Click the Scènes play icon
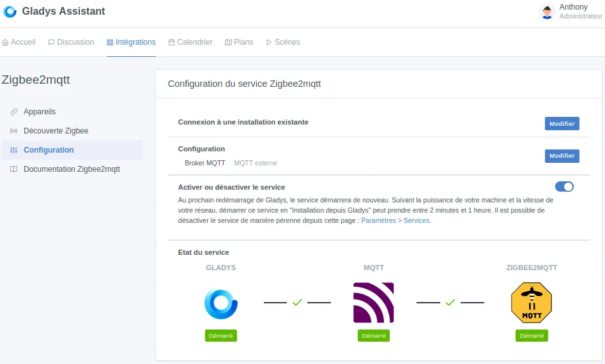The height and width of the screenshot is (364, 605). (269, 42)
